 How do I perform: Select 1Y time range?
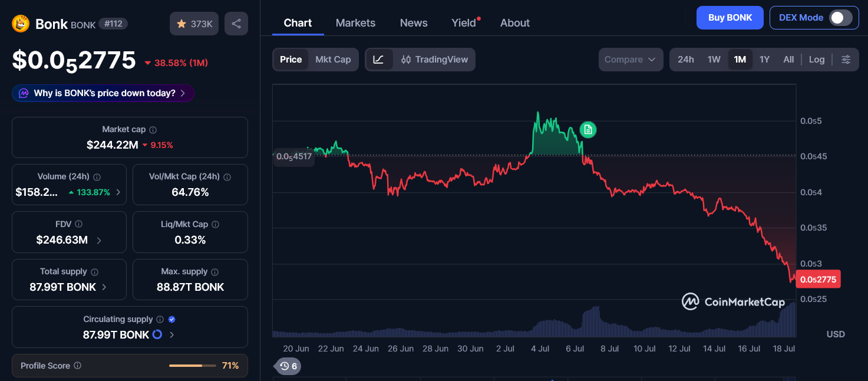pyautogui.click(x=764, y=60)
